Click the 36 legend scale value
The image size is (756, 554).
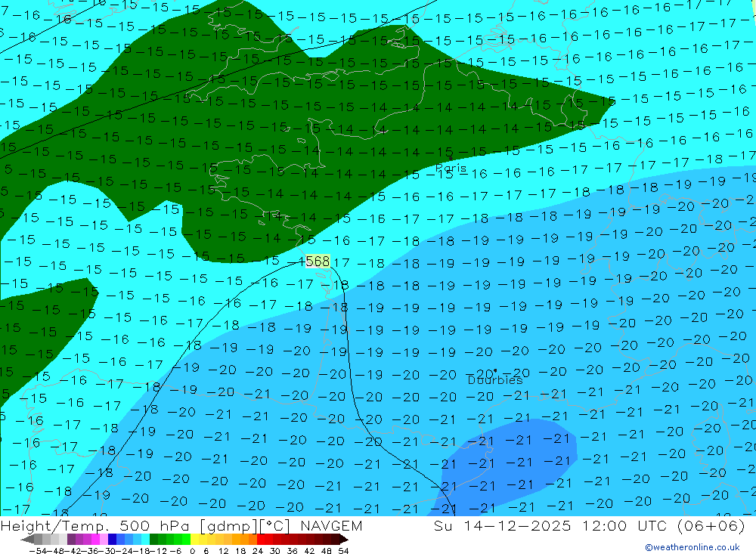tap(292, 551)
